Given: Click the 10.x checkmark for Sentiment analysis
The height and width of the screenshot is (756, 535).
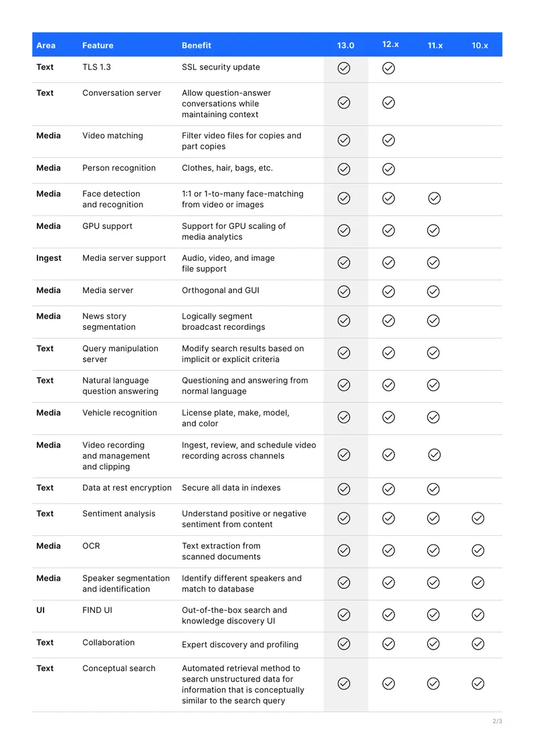Looking at the screenshot, I should pos(477,518).
